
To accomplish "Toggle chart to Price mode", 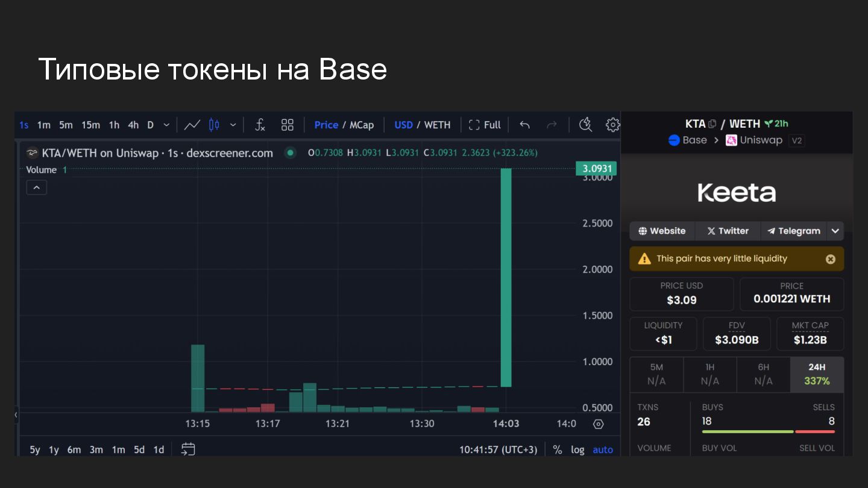I will pyautogui.click(x=326, y=125).
